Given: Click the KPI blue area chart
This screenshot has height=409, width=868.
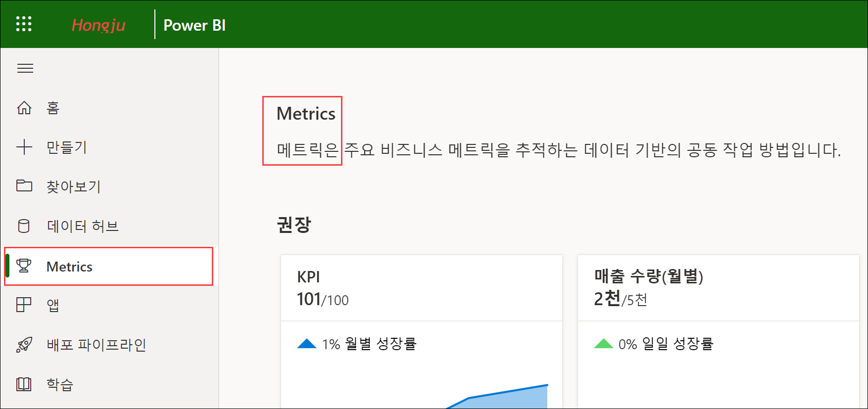Looking at the screenshot, I should pos(497,396).
